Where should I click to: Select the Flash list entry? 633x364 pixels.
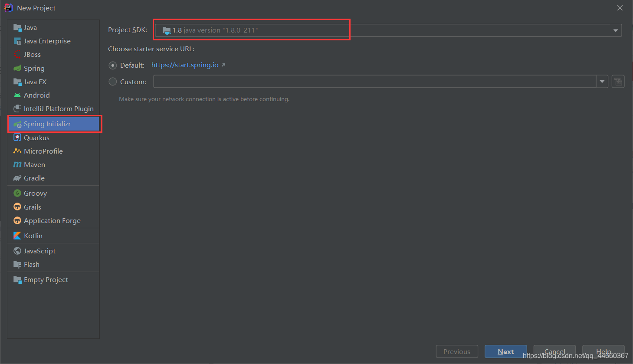(x=53, y=264)
